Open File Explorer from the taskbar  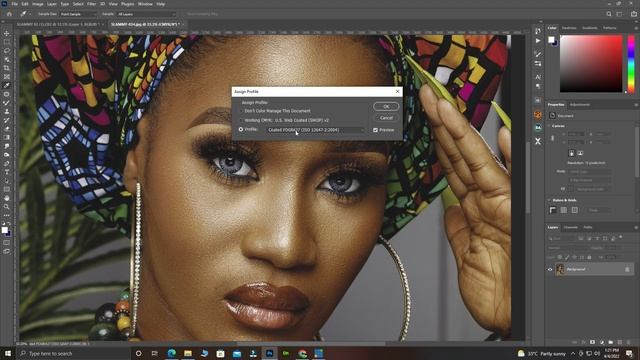tap(188, 353)
